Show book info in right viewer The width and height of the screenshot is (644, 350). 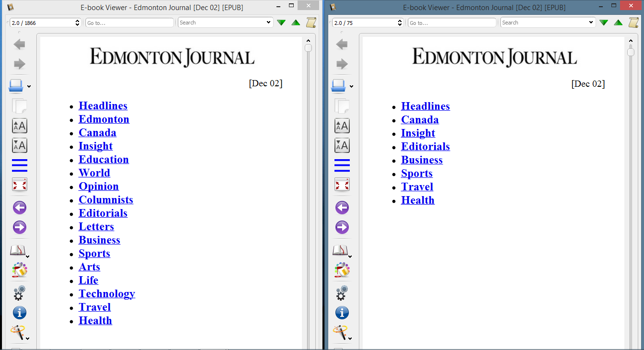[x=342, y=313]
